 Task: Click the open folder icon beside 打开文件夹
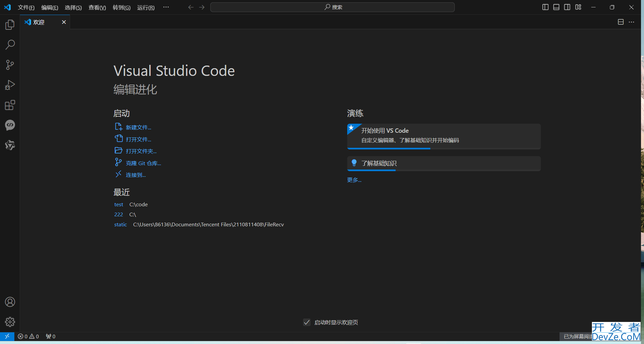tap(119, 150)
